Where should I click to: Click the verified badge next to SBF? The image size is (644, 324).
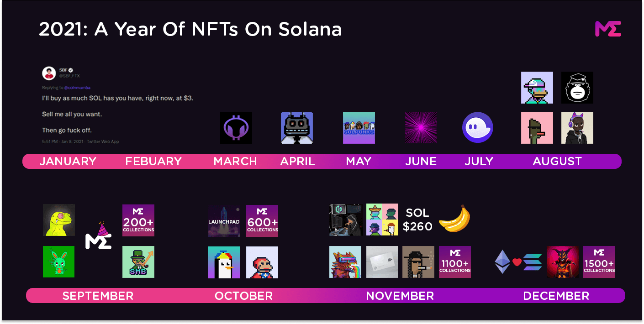(x=71, y=70)
